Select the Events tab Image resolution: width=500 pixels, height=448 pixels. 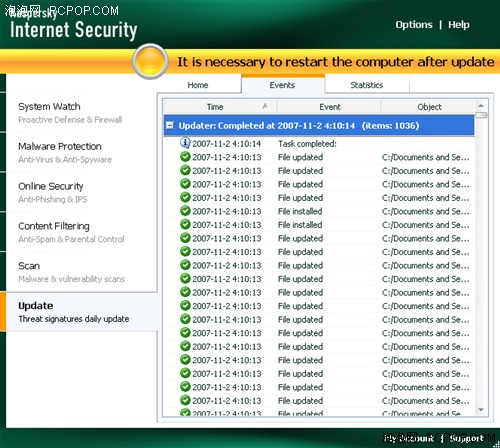pyautogui.click(x=282, y=85)
